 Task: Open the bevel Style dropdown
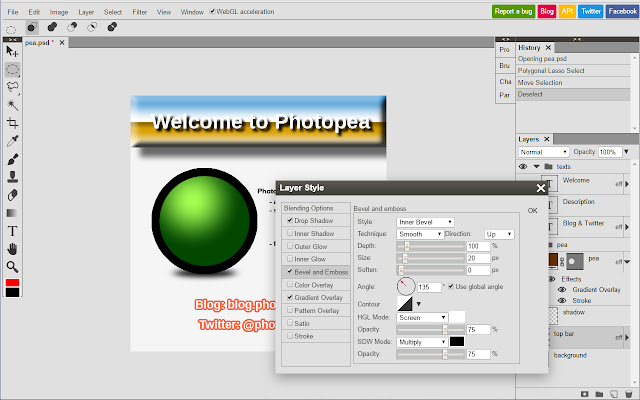425,222
